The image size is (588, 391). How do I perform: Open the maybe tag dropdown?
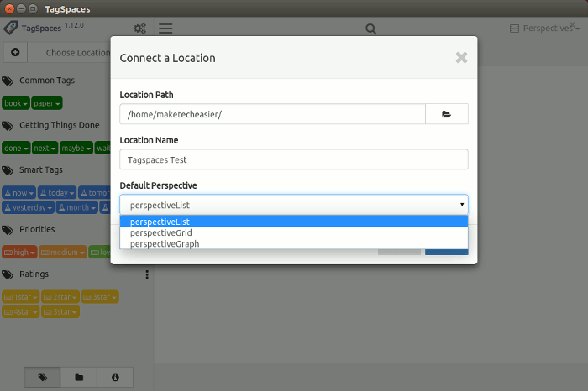[x=76, y=149]
